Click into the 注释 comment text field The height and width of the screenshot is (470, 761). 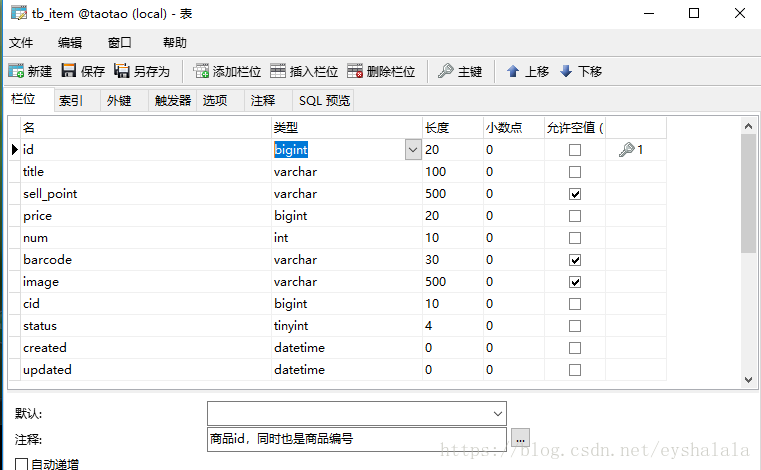(x=357, y=439)
